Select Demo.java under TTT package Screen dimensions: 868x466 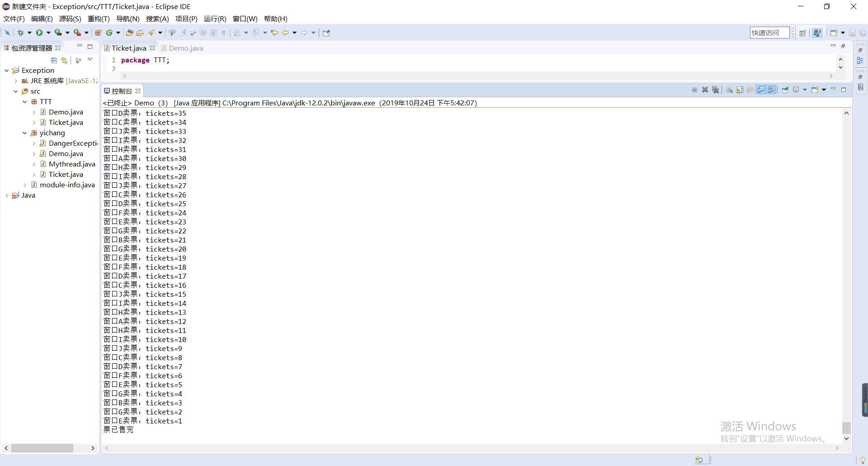point(61,112)
